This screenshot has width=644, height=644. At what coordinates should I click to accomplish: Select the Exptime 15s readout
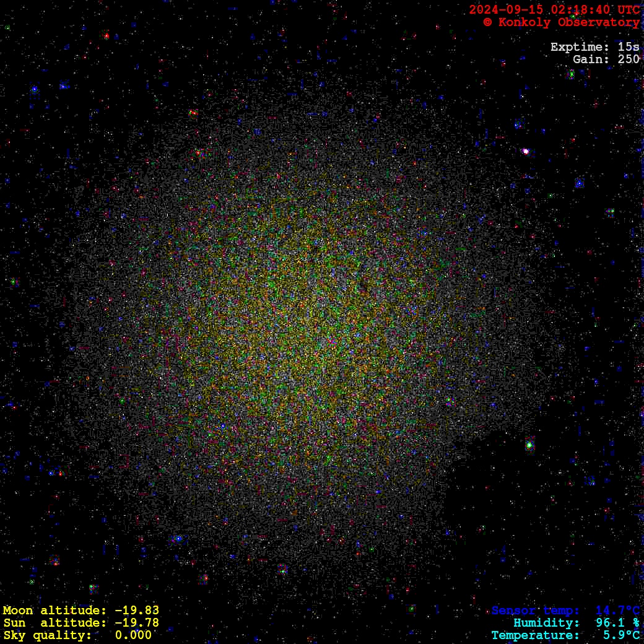click(594, 47)
